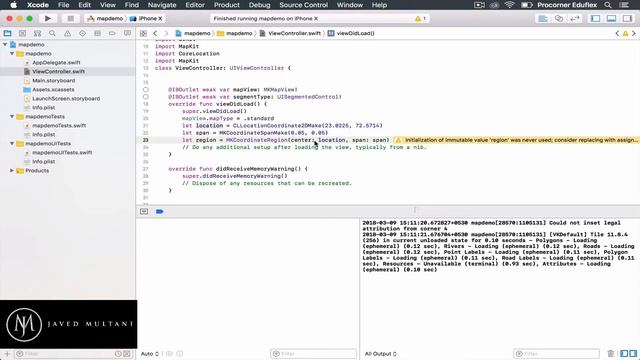The height and width of the screenshot is (360, 640).
Task: Open the Debug menu
Action: click(x=260, y=5)
